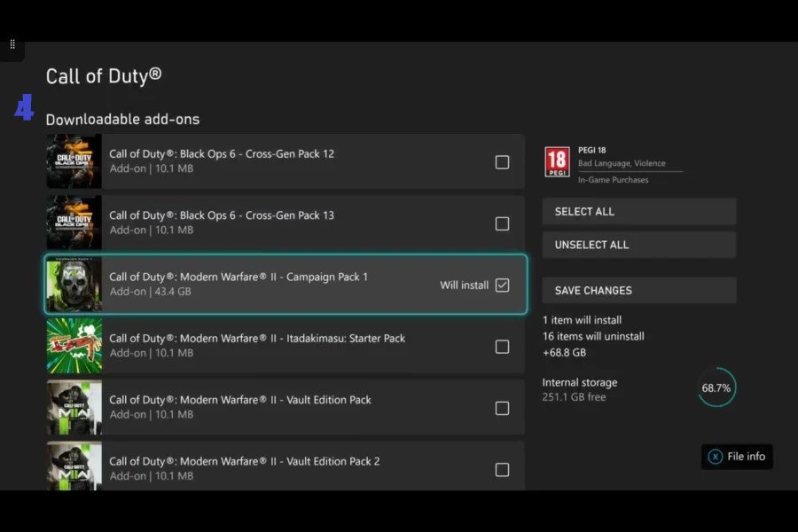The width and height of the screenshot is (798, 532).
Task: Click SAVE CHANGES button
Action: click(638, 290)
